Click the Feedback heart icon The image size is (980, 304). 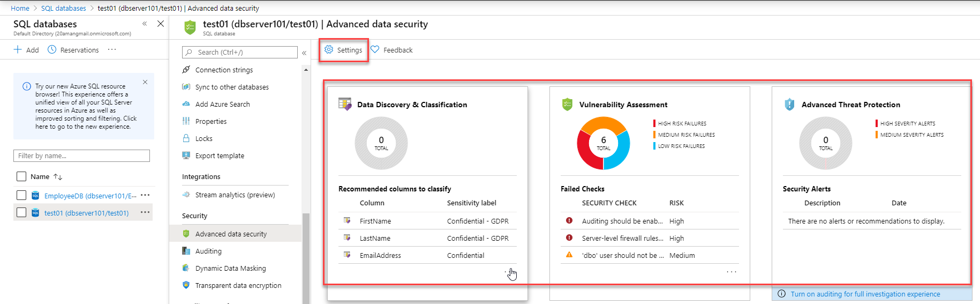coord(375,49)
